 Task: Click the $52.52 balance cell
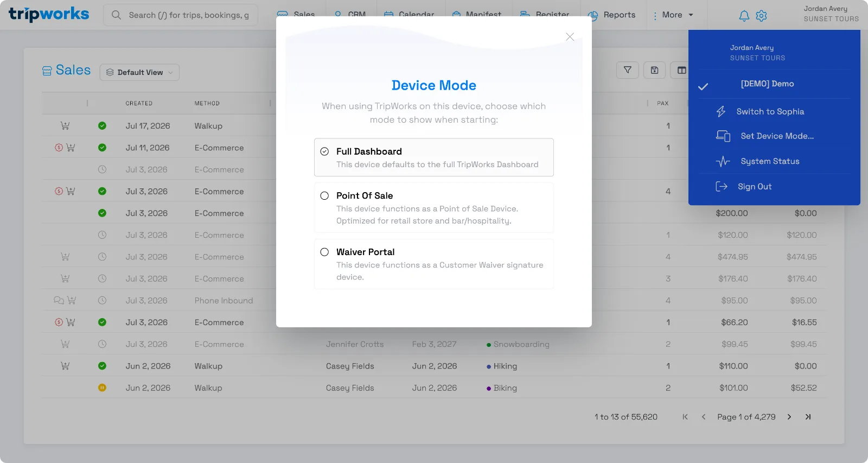(803, 388)
